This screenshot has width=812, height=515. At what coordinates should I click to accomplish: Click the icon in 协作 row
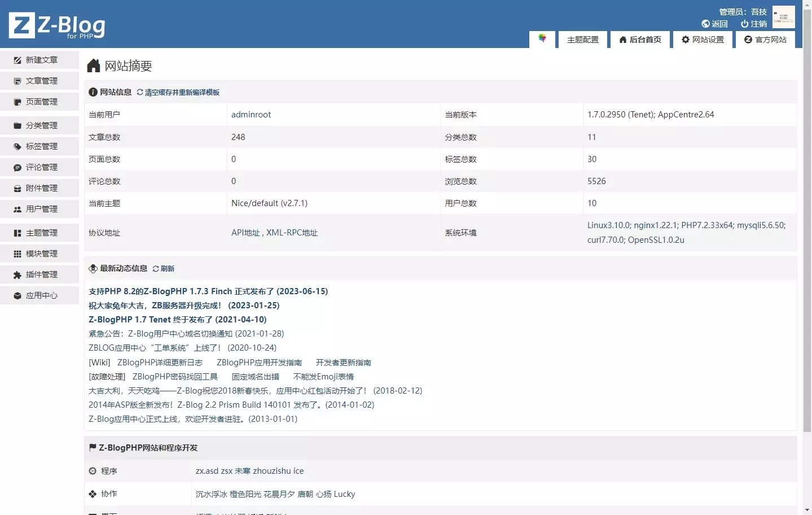[93, 494]
